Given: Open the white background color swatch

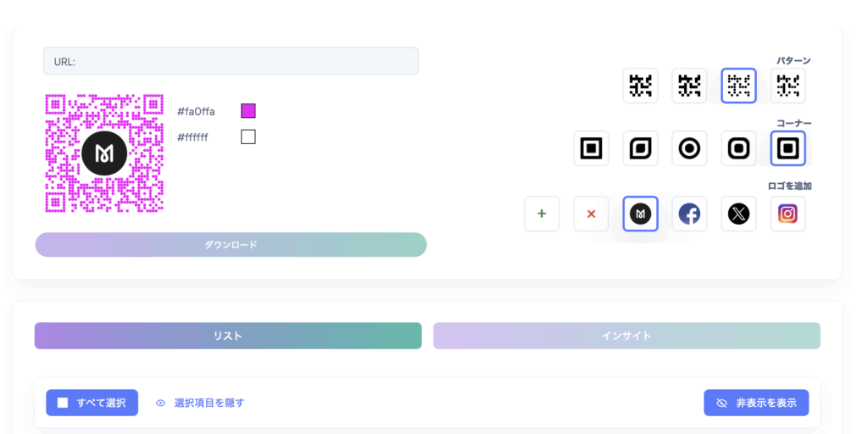Looking at the screenshot, I should (x=248, y=136).
